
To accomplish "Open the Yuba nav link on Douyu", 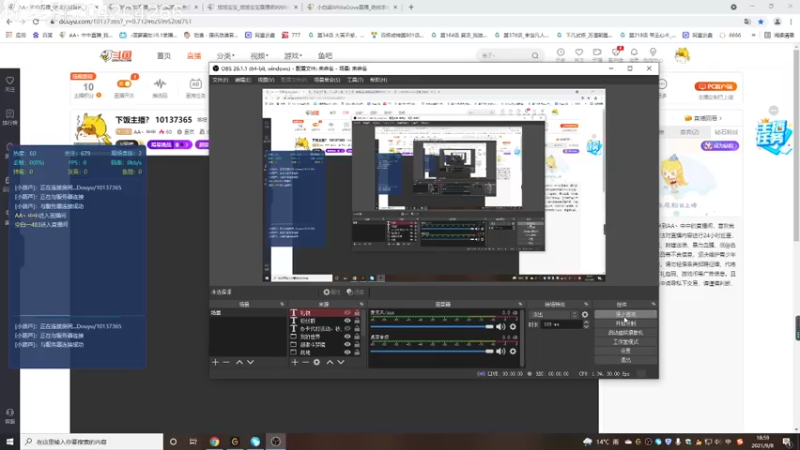I will (x=324, y=56).
